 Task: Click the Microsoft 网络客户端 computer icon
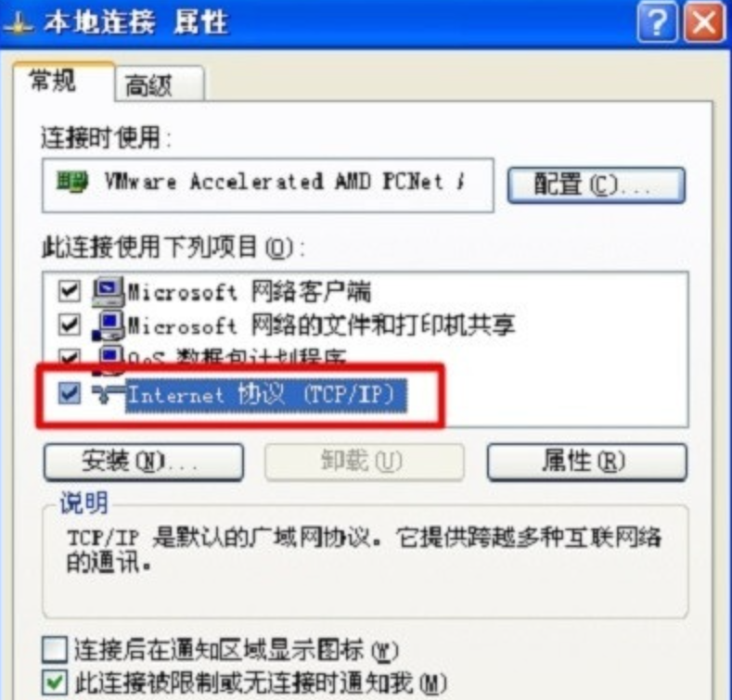click(x=109, y=292)
